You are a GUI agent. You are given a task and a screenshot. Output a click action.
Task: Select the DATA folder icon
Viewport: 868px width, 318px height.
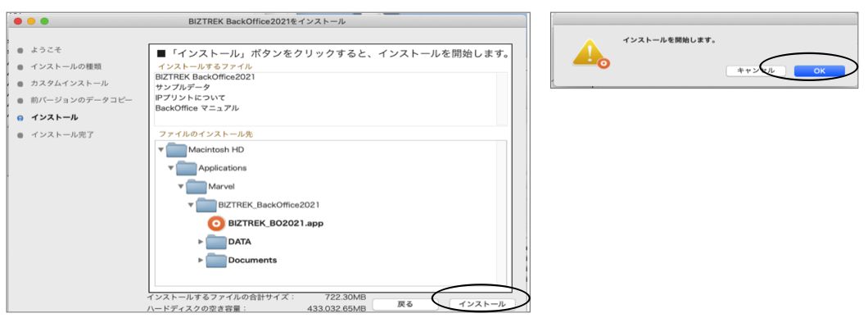[216, 242]
